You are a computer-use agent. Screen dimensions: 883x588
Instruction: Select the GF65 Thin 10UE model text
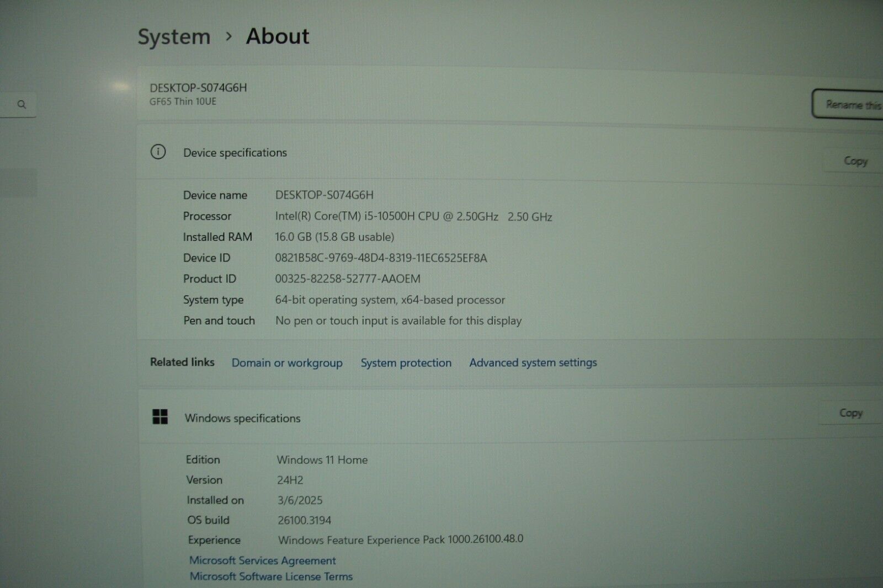tap(183, 101)
